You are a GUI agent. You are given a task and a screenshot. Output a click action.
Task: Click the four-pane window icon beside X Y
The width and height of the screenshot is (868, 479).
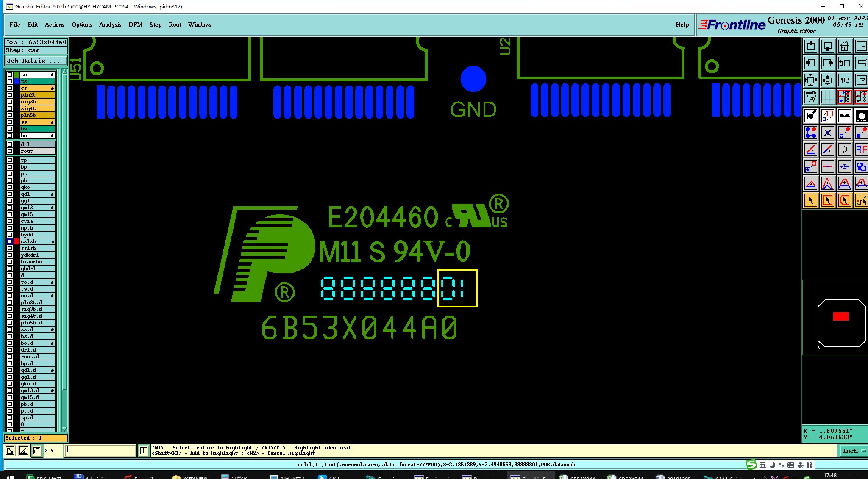click(x=37, y=451)
